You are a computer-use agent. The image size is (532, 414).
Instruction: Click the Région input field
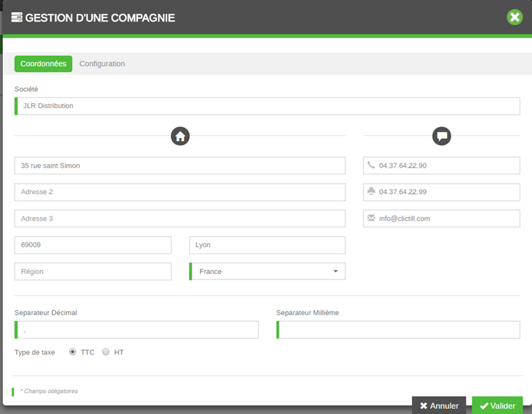(92, 271)
